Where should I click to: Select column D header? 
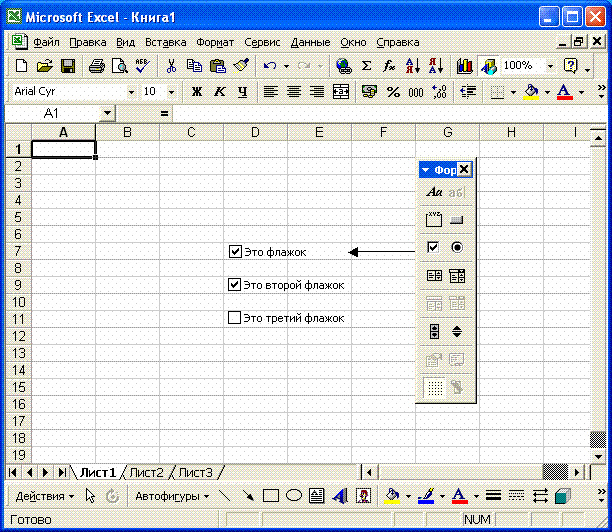pos(255,132)
